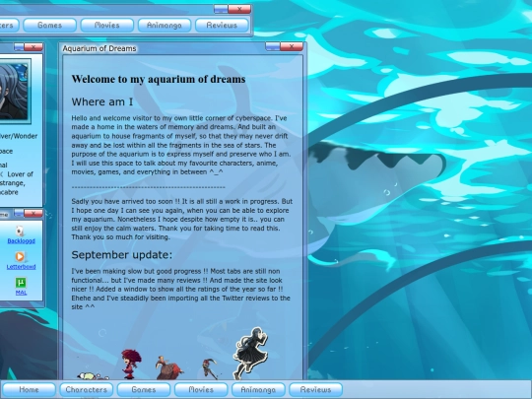Minimize the top navigation window
Screen dimensions: 532x399
point(221,9)
